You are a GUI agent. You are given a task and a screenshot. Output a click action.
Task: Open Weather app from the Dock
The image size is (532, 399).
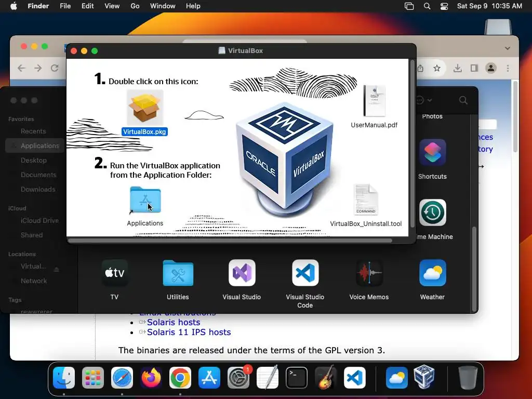[x=396, y=378]
